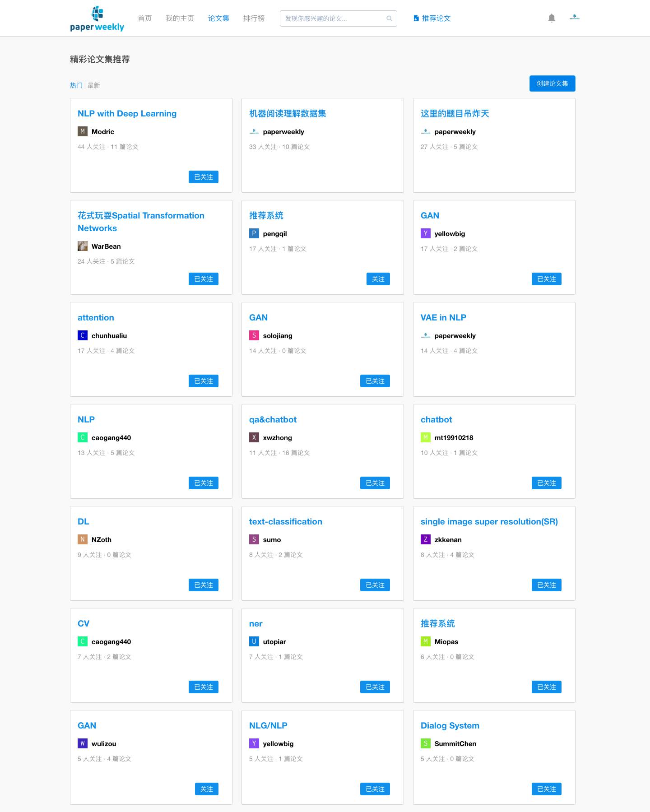Viewport: 650px width, 812px height.
Task: Click paperweekly avatar in 这里的题目吊炸天 card
Action: [426, 132]
